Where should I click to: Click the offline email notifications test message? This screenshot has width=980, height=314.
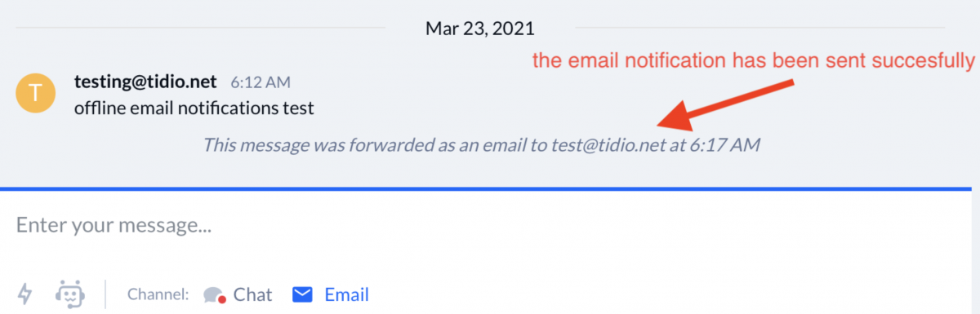tap(194, 108)
